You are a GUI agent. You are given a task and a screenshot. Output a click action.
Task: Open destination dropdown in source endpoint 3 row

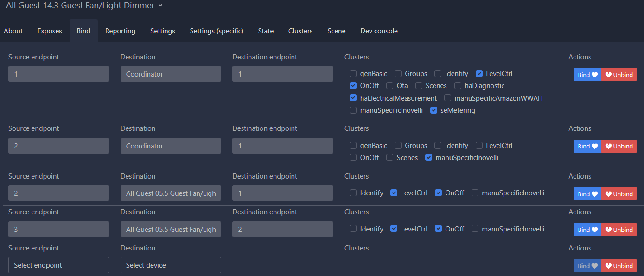coord(171,229)
